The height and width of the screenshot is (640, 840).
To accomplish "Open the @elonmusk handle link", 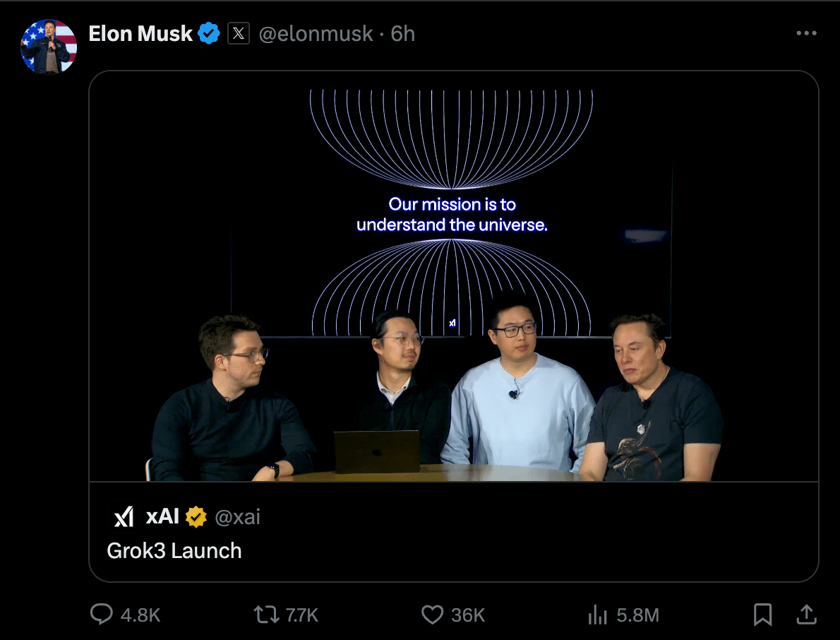I will (x=316, y=33).
